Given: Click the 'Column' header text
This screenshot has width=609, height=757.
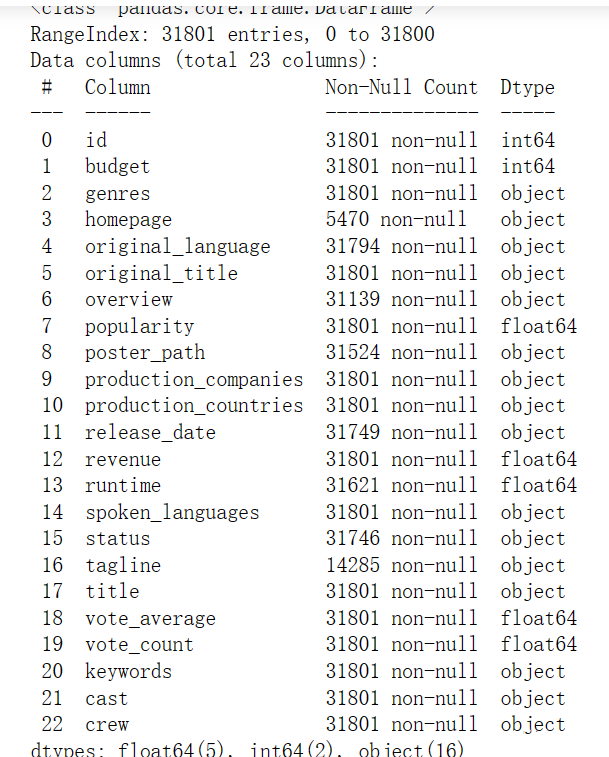Looking at the screenshot, I should [x=118, y=87].
